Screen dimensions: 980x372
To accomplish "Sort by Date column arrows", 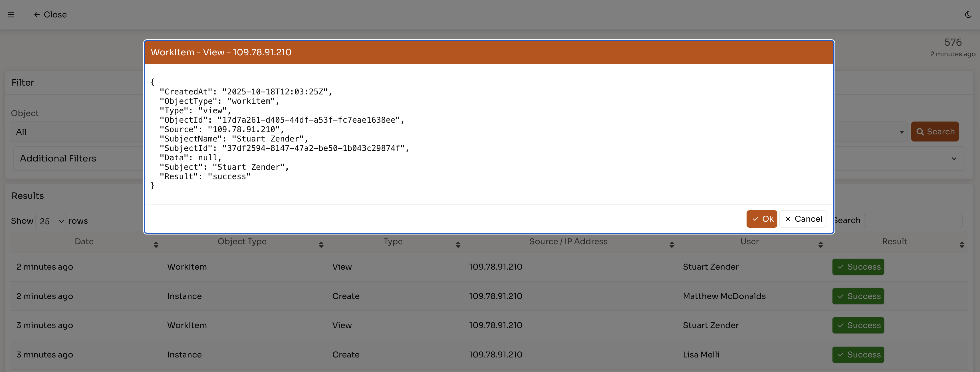I will 156,244.
